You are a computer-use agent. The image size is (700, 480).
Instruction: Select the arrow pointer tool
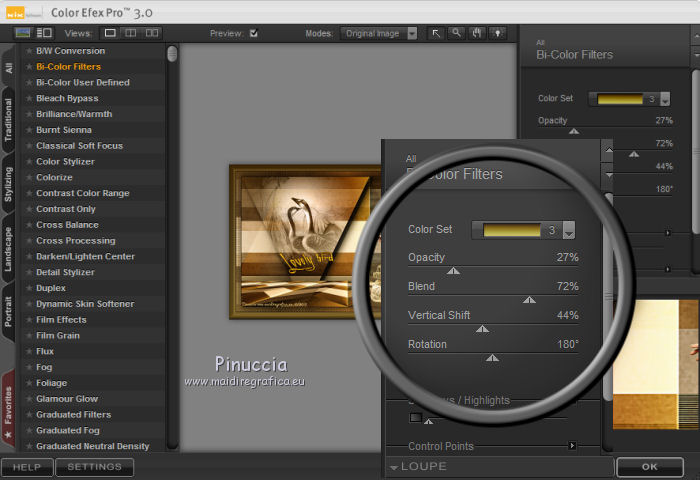point(437,33)
